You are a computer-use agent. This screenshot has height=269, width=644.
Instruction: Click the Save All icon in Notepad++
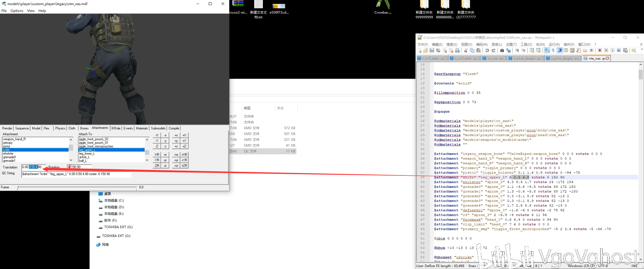click(438, 50)
